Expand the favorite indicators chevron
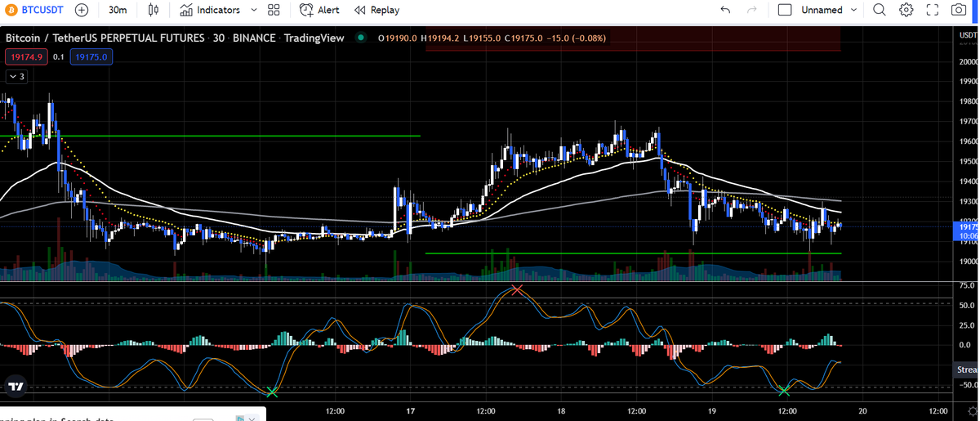The width and height of the screenshot is (980, 421). [253, 10]
